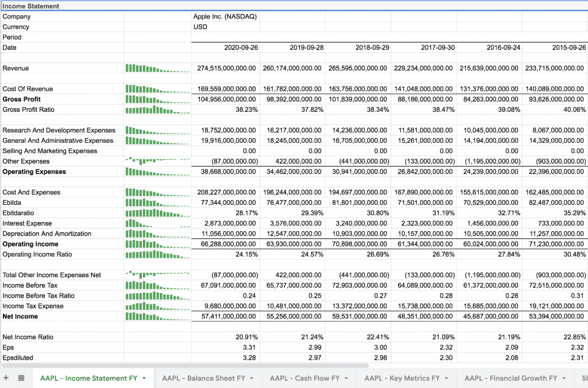The height and width of the screenshot is (388, 588).
Task: Click the Interest Expense sparkline chart
Action: click(157, 223)
